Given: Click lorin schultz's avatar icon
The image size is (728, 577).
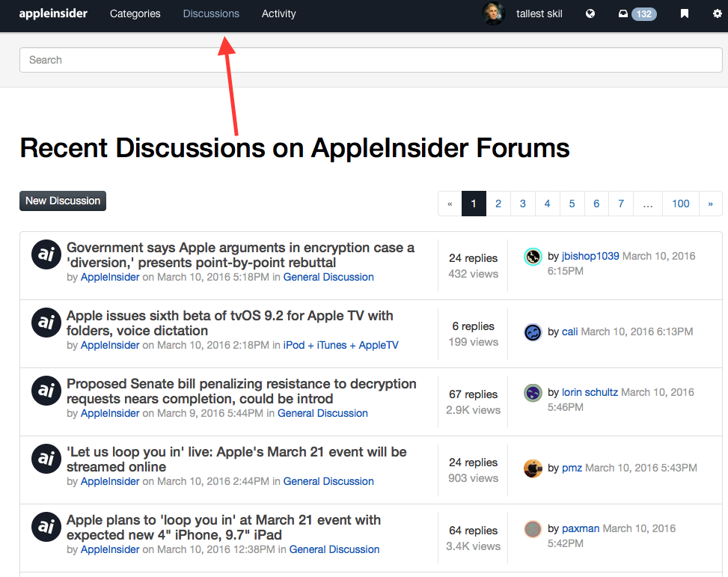Looking at the screenshot, I should (x=533, y=393).
